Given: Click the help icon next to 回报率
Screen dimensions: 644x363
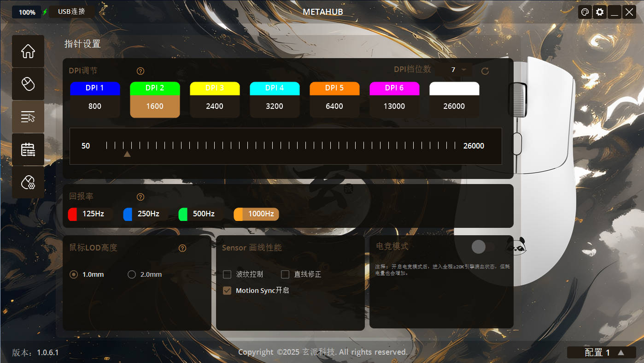Looking at the screenshot, I should 141,197.
